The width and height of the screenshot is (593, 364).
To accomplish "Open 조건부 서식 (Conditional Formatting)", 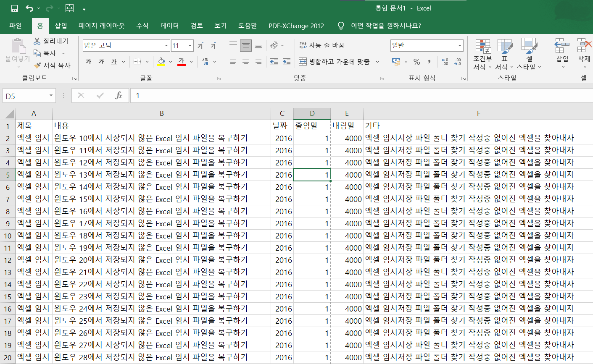I will point(482,55).
